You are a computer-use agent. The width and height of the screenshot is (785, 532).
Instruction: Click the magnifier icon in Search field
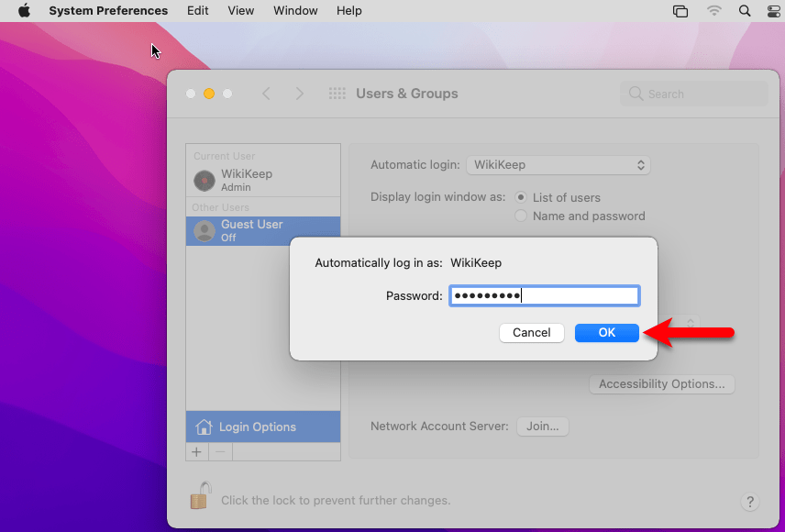(636, 94)
